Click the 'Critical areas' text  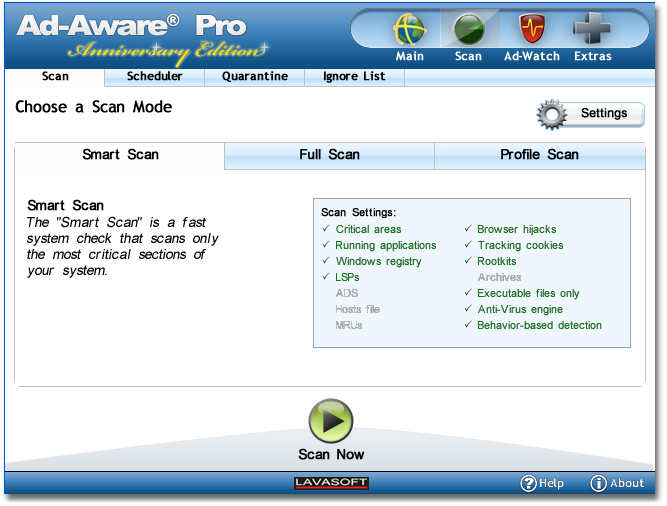tap(368, 230)
